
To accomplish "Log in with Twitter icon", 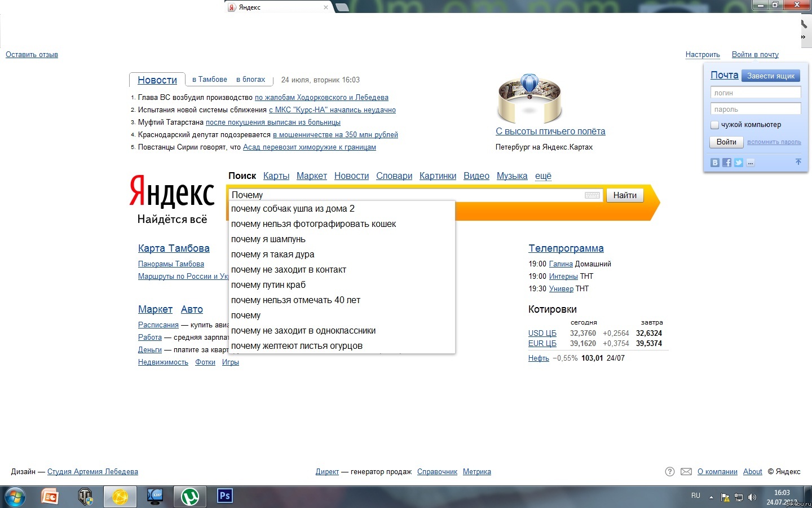I will [739, 163].
